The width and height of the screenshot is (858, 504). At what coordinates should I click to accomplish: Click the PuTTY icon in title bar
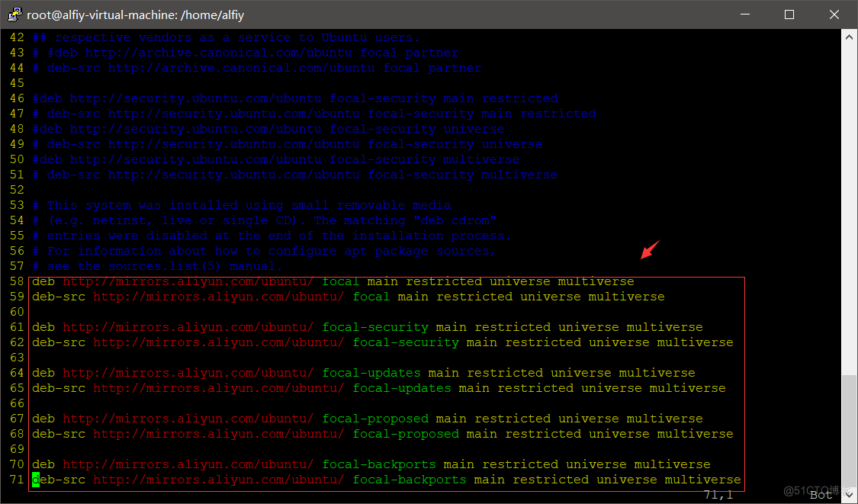(14, 14)
